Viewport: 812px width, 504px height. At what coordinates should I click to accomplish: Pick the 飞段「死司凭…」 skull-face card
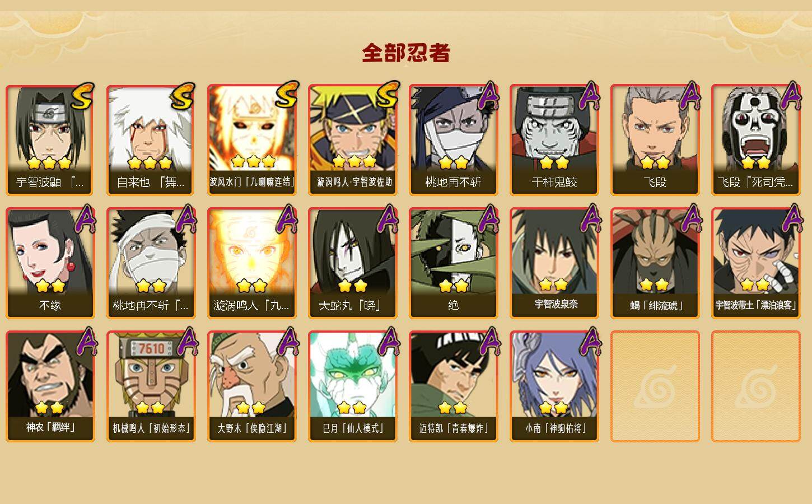[756, 140]
